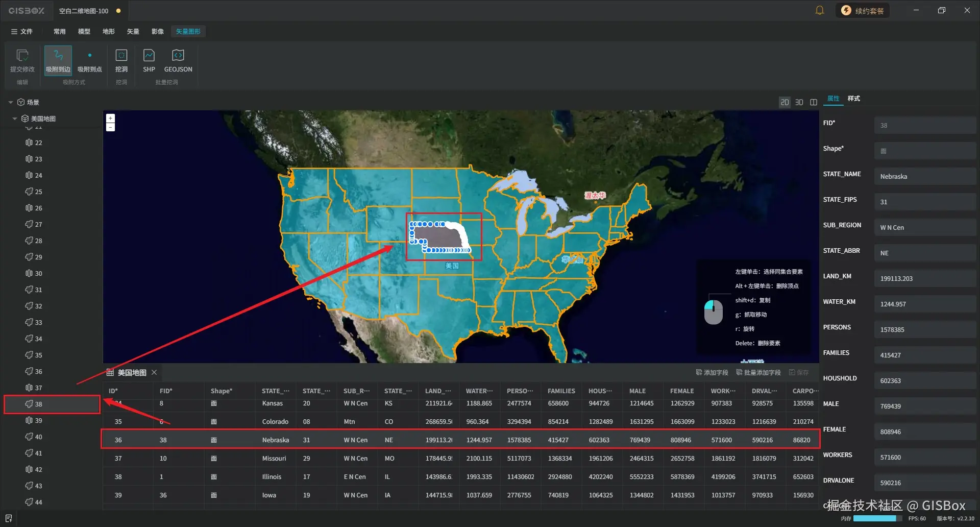Viewport: 980px width, 527px height.
Task: Open the 常用 ribbon tab
Action: click(60, 32)
